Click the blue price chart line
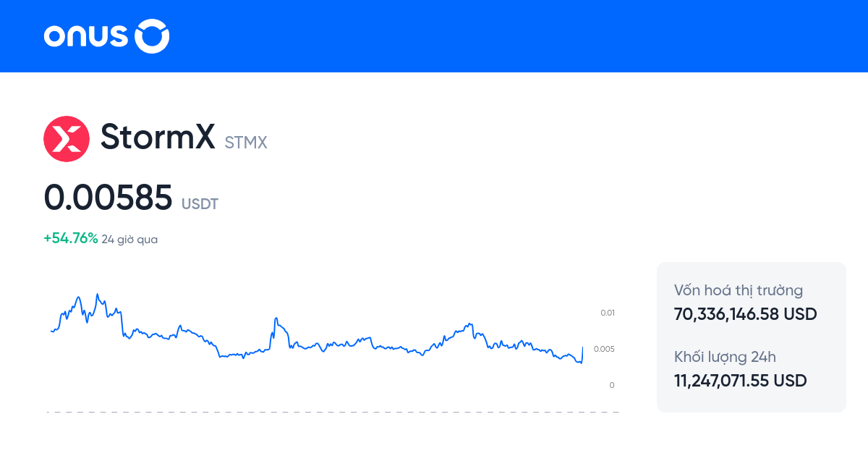Viewport: 868px width, 456px height. [325, 344]
